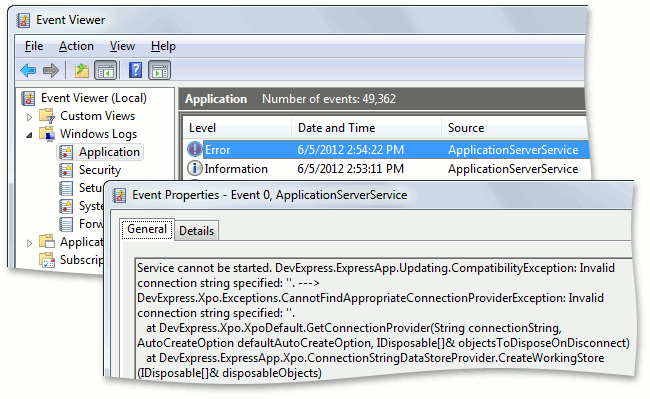The height and width of the screenshot is (399, 650).
Task: Click the Applications and Services Logs folder icon
Action: [x=47, y=242]
